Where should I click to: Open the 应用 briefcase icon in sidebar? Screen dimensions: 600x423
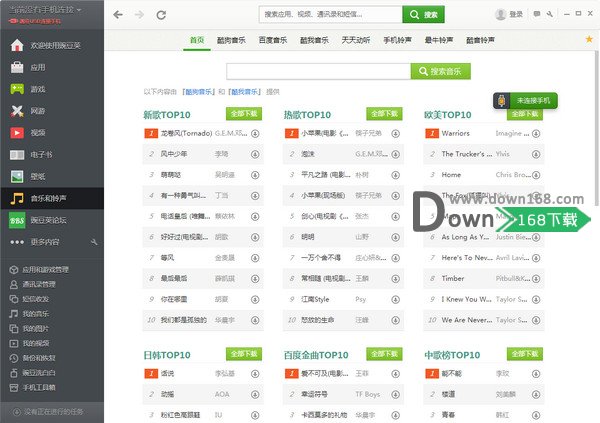tap(17, 67)
